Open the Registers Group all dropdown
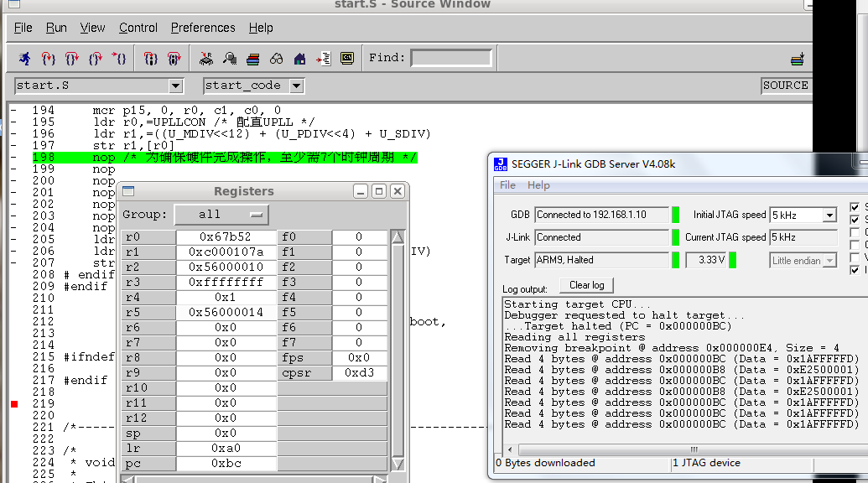 (x=221, y=215)
